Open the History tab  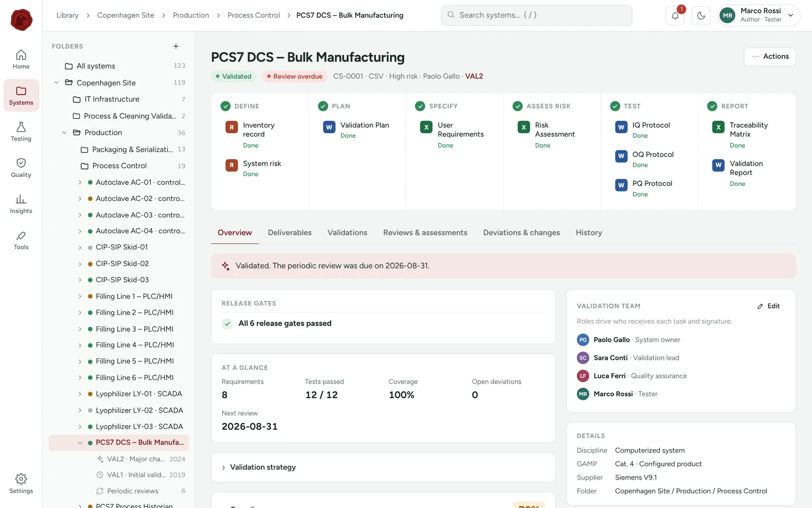coord(589,233)
